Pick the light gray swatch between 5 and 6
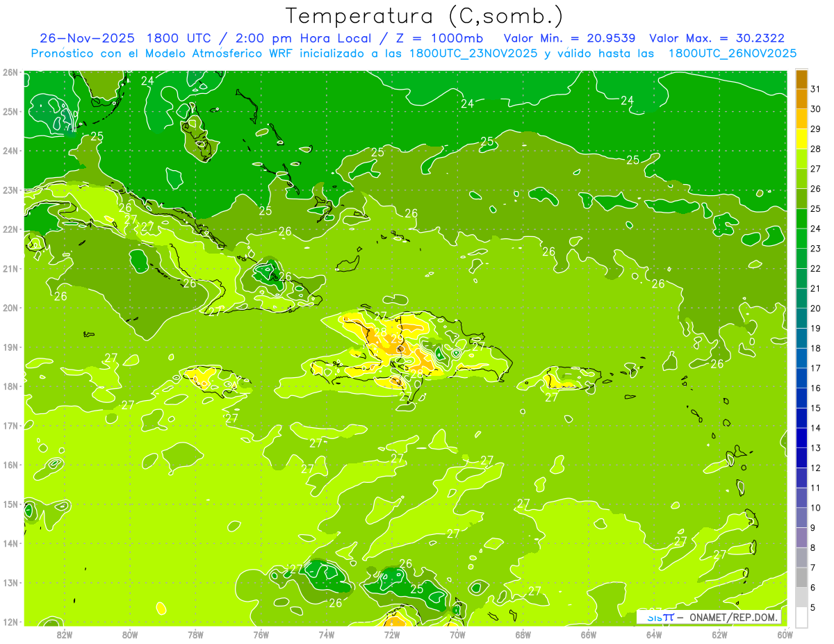834x644 pixels. pos(801,597)
